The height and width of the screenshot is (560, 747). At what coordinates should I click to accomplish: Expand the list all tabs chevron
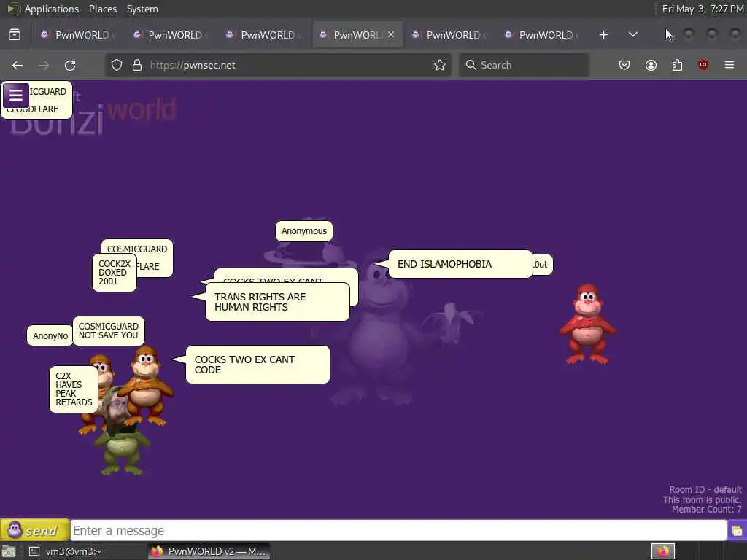[x=633, y=35]
